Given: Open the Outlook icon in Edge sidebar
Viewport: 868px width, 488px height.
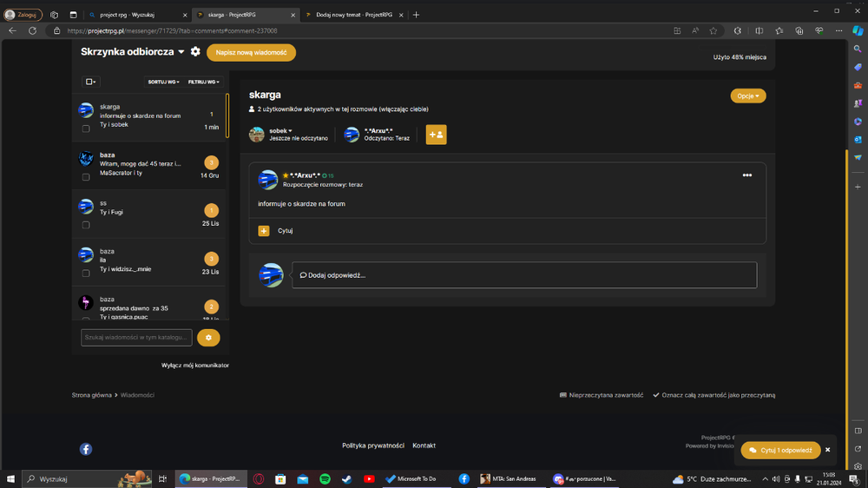Looking at the screenshot, I should [858, 140].
